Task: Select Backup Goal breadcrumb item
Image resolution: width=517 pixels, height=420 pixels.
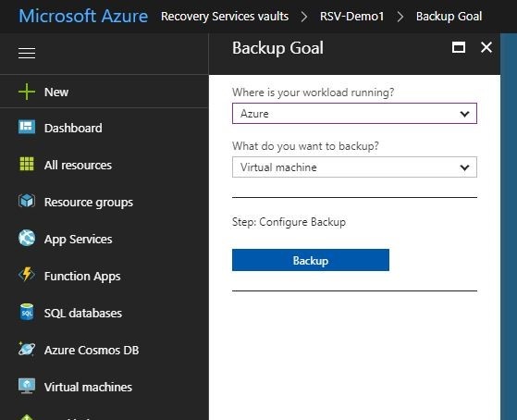Action: [x=449, y=16]
